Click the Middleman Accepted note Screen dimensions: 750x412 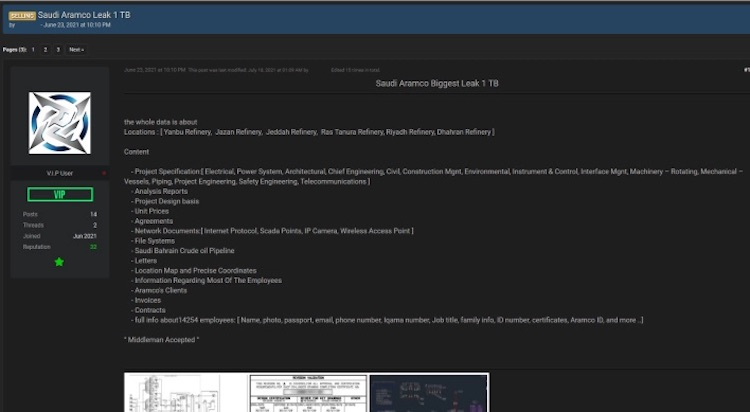point(162,340)
